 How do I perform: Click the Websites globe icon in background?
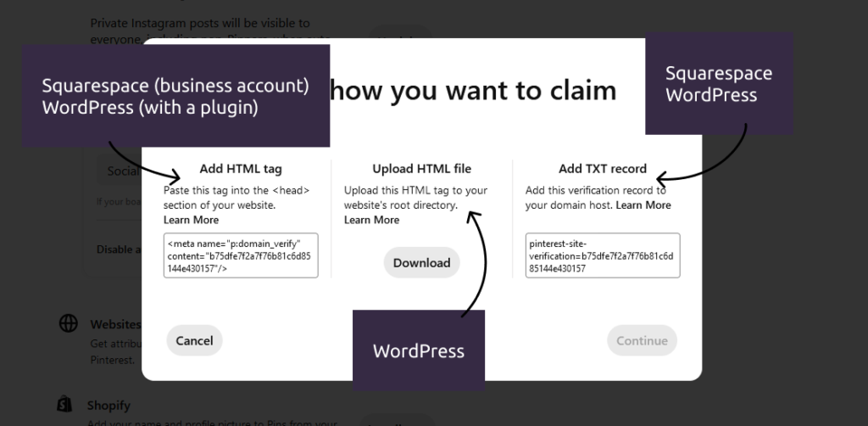(x=68, y=323)
